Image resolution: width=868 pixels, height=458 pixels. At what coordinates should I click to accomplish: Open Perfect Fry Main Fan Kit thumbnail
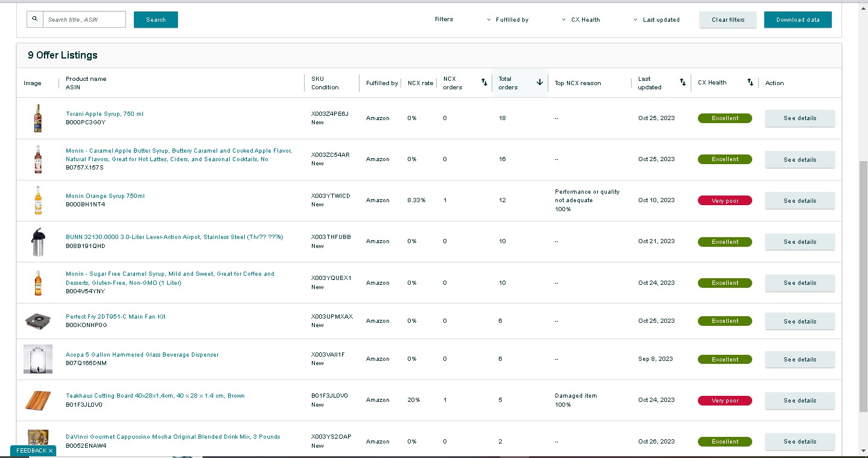click(x=38, y=321)
